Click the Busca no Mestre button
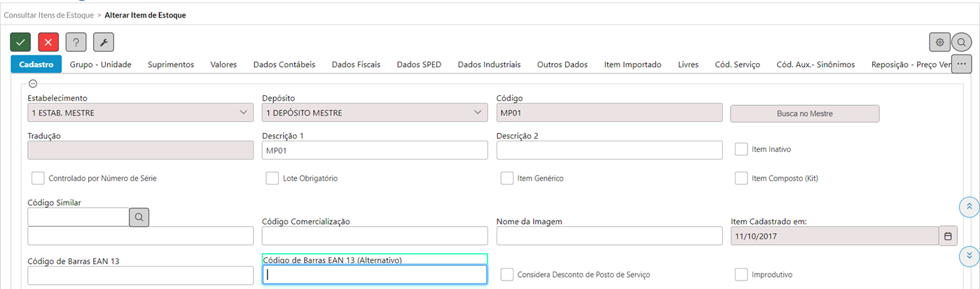Image resolution: width=980 pixels, height=289 pixels. (x=805, y=113)
